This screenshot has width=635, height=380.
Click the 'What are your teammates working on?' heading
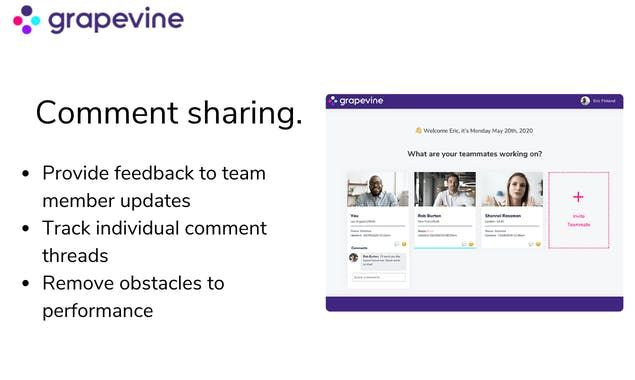(x=475, y=154)
